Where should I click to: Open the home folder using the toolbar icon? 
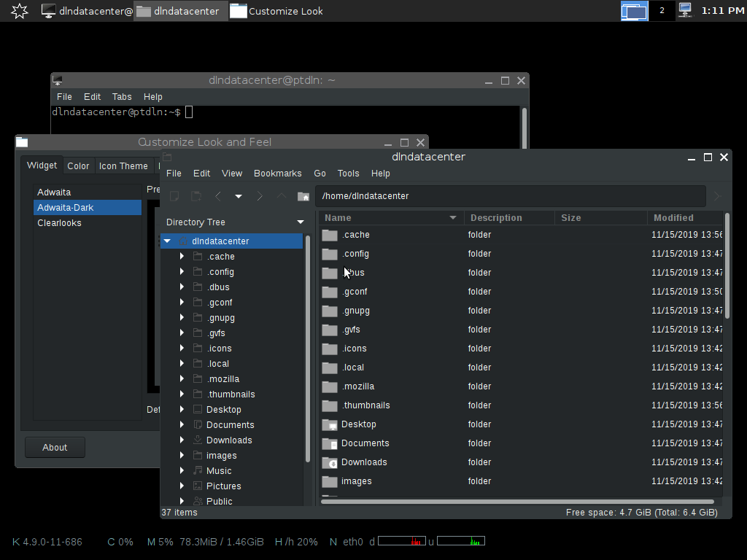(x=303, y=195)
